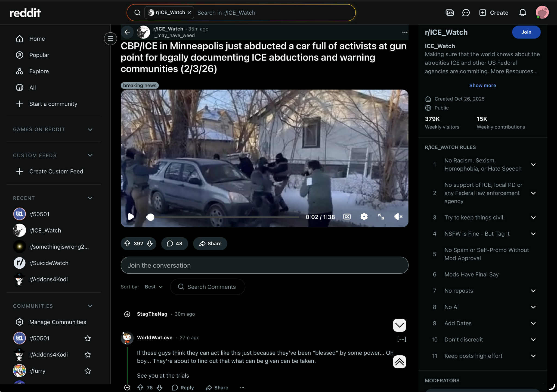Open the notifications bell

[522, 13]
